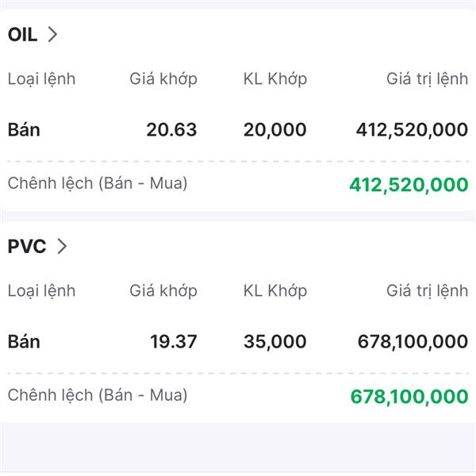
Task: Click KL Khớp header in PVC card
Action: pyautogui.click(x=274, y=290)
